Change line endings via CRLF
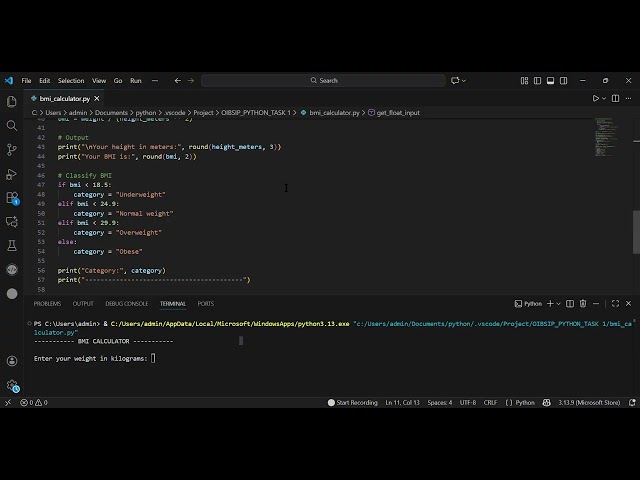Screen dimensions: 640x480 pos(490,402)
